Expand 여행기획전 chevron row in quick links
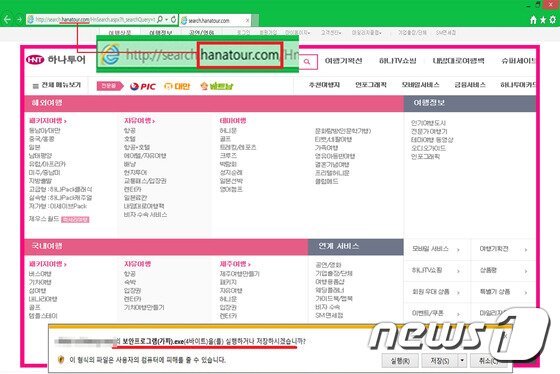 503,249
